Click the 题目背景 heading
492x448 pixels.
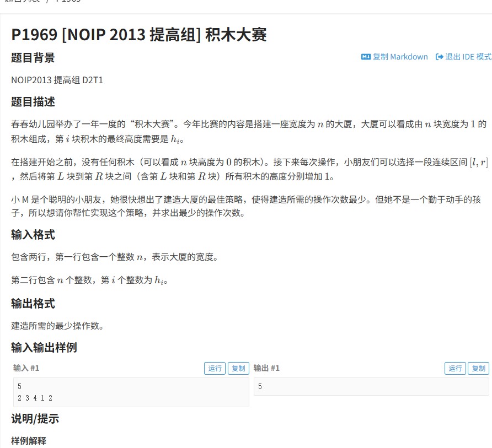pos(33,58)
